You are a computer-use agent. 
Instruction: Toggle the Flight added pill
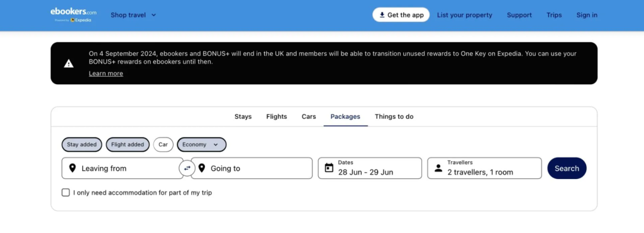click(128, 144)
